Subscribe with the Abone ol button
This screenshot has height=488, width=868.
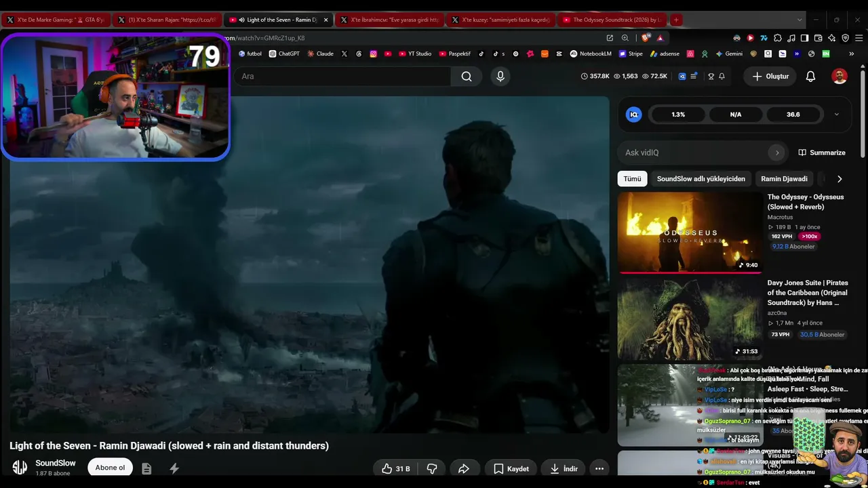[110, 468]
